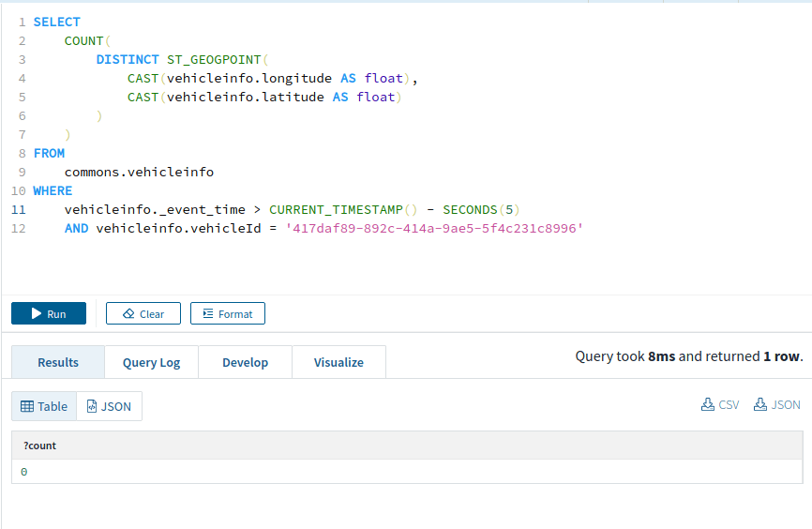Select the result cell value 0
The width and height of the screenshot is (812, 529).
click(23, 472)
